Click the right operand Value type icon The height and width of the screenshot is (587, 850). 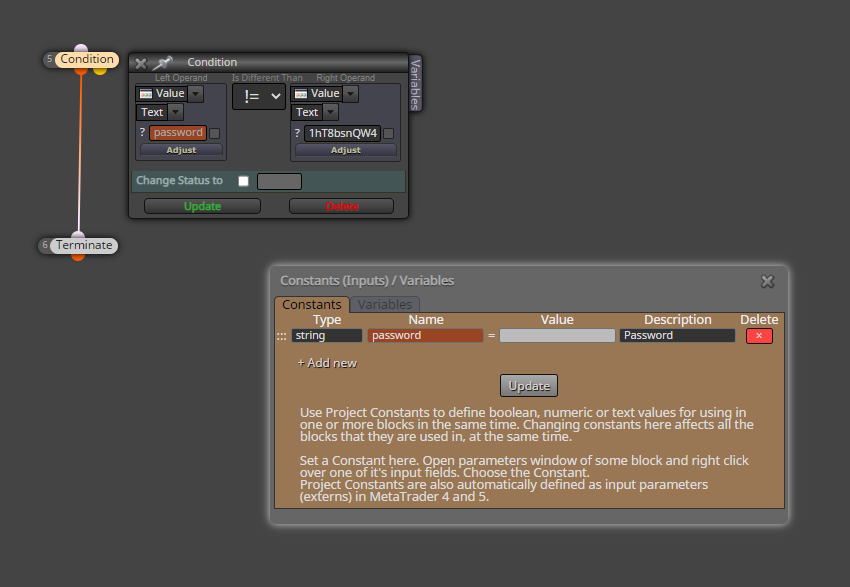(301, 94)
